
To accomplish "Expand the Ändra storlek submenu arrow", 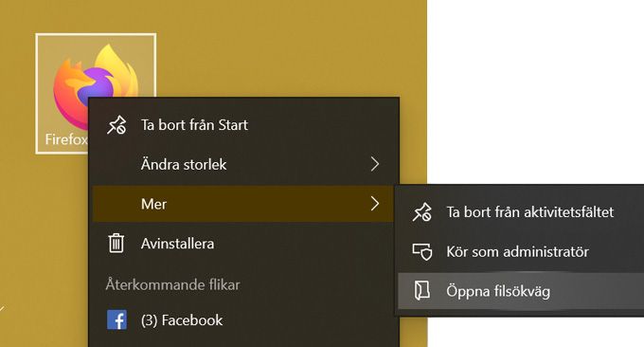I will pos(375,164).
